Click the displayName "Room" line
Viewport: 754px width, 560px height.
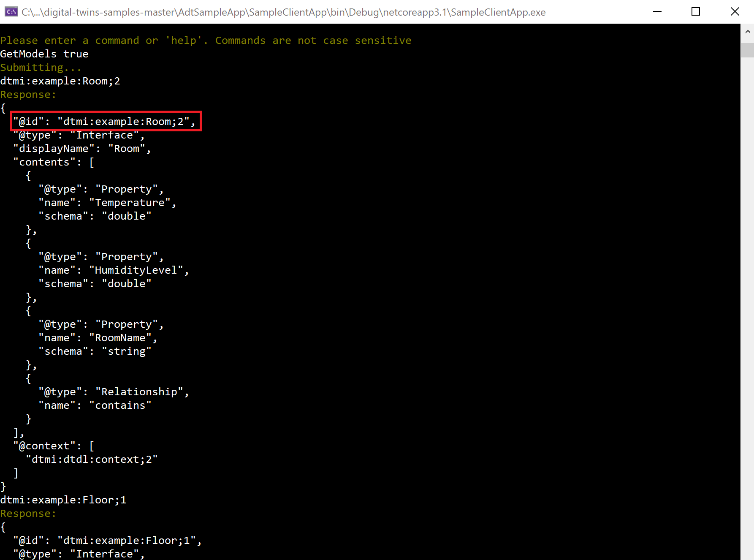point(82,149)
